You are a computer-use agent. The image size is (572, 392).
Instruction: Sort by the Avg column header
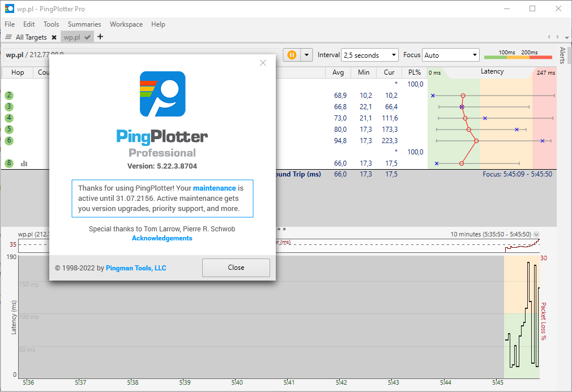click(338, 72)
